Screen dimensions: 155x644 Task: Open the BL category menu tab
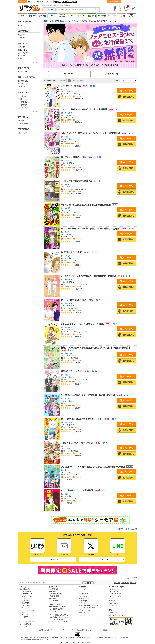click(x=52, y=15)
